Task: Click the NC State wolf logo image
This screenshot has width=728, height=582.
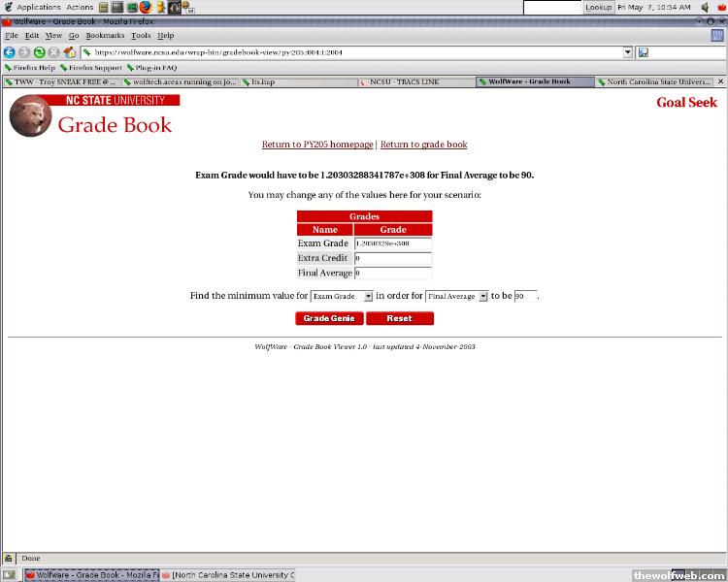Action: 29,117
